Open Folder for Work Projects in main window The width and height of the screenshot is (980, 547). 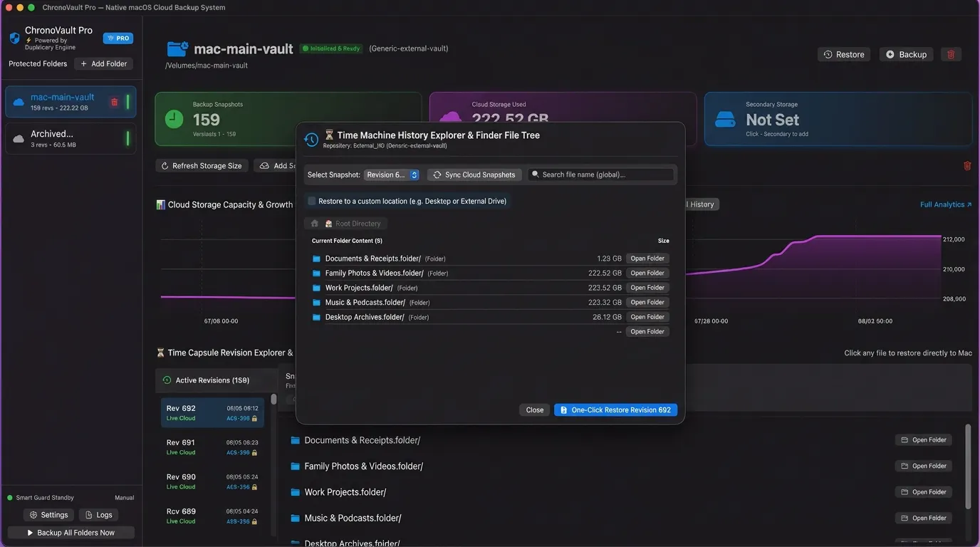coord(924,492)
